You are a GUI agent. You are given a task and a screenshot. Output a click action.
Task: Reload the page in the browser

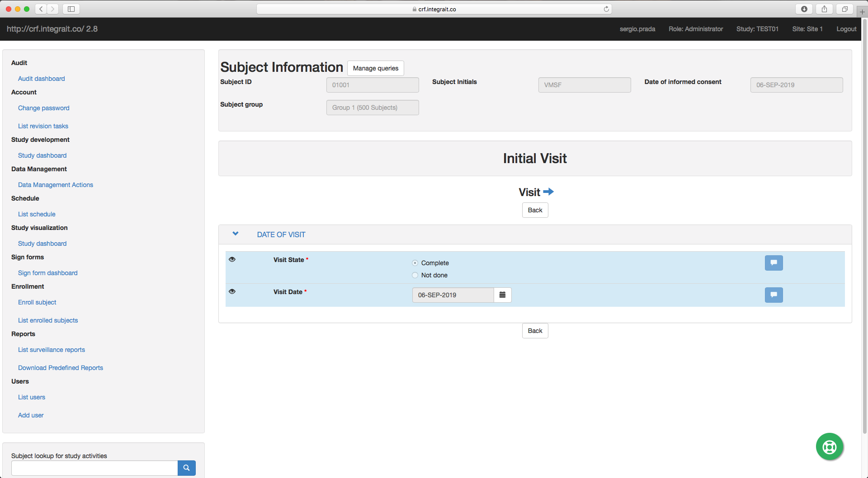tap(606, 9)
